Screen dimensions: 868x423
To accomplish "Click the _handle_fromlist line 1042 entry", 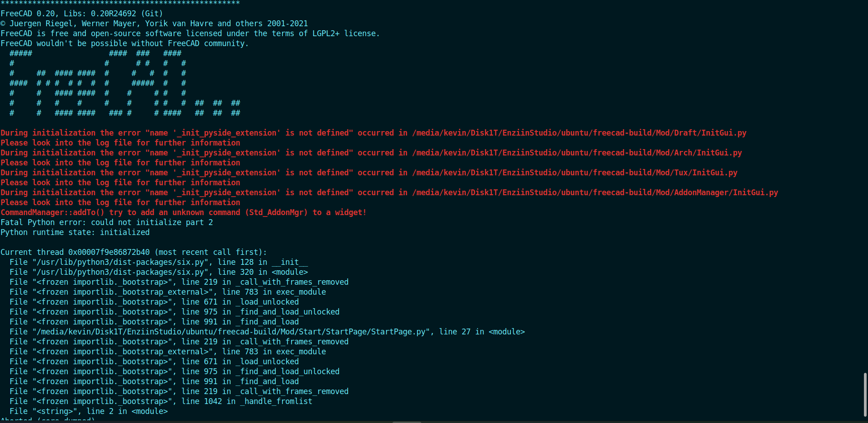I will pos(160,401).
